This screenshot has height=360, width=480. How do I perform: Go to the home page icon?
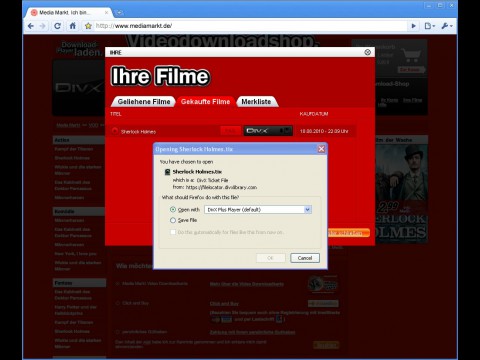coord(73,26)
